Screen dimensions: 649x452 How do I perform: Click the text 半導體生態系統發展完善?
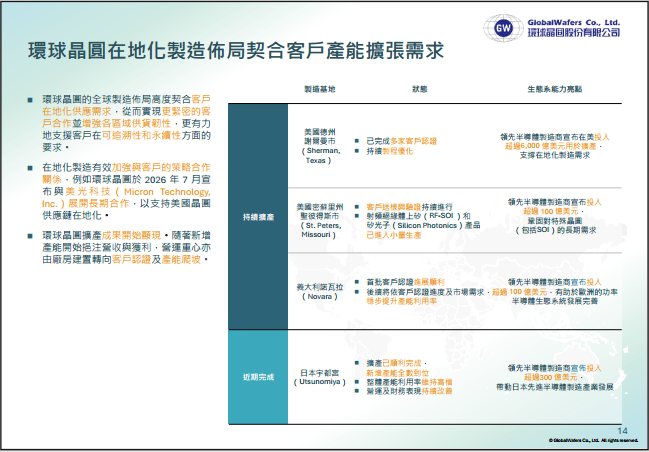click(x=555, y=301)
